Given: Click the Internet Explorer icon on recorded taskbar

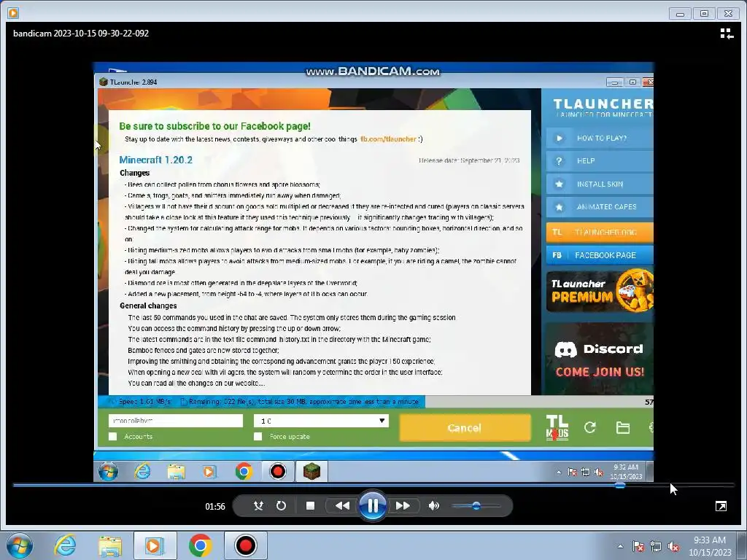Looking at the screenshot, I should point(142,472).
